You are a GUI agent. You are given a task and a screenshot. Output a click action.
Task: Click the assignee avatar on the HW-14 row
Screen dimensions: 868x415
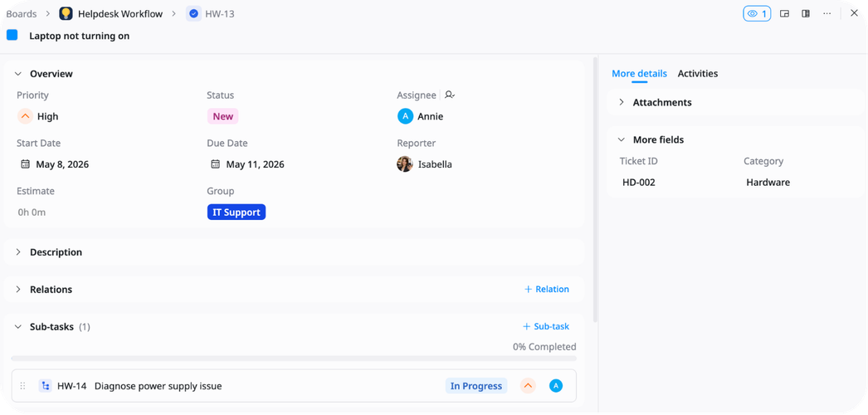click(x=556, y=386)
